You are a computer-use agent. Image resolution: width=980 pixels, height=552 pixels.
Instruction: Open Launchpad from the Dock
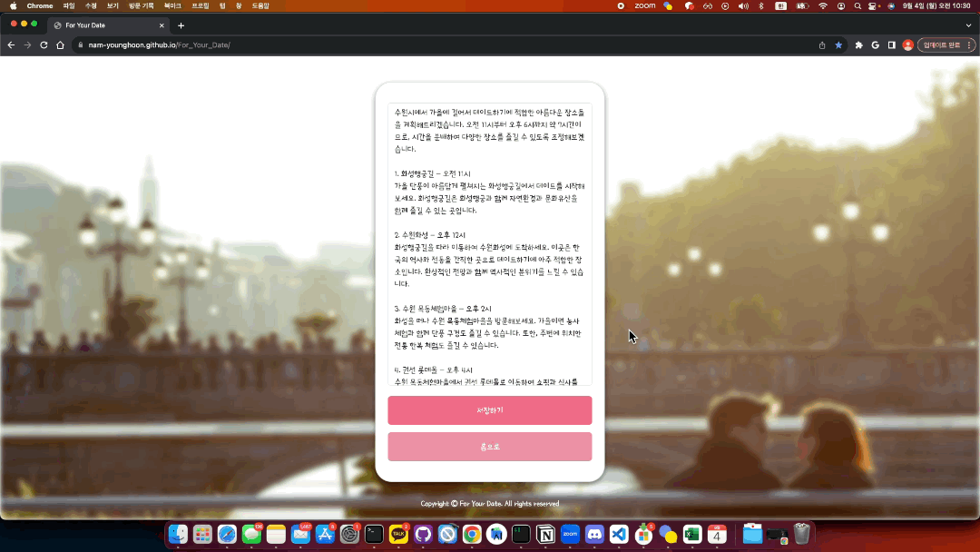[202, 534]
